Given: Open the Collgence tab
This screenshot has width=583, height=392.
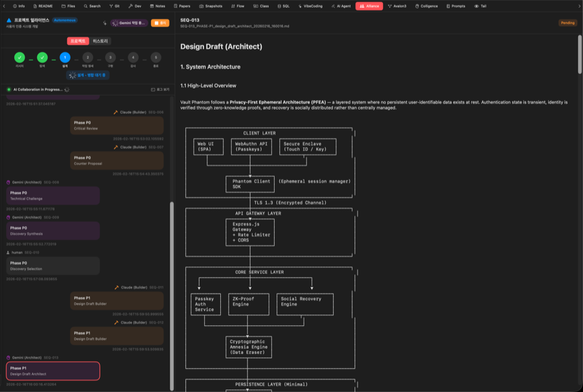Looking at the screenshot, I should click(426, 6).
